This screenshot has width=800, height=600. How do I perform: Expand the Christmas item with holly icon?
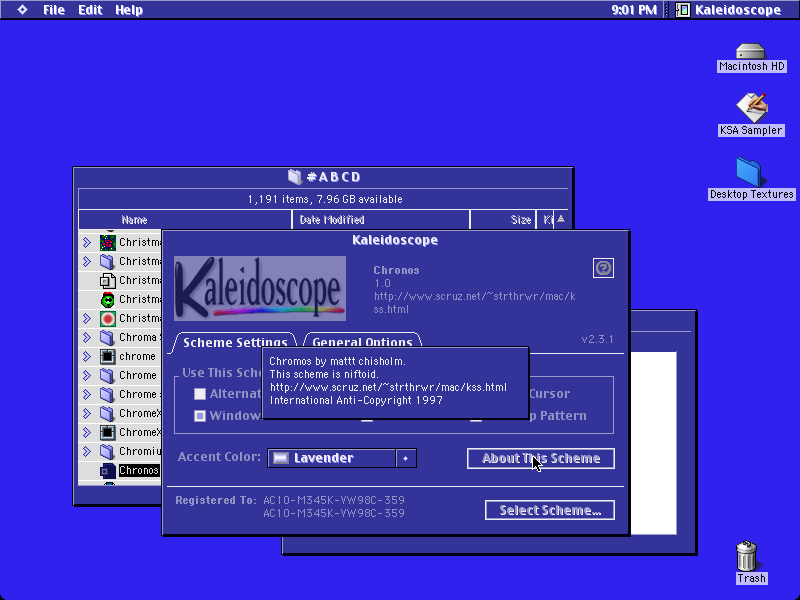click(87, 242)
